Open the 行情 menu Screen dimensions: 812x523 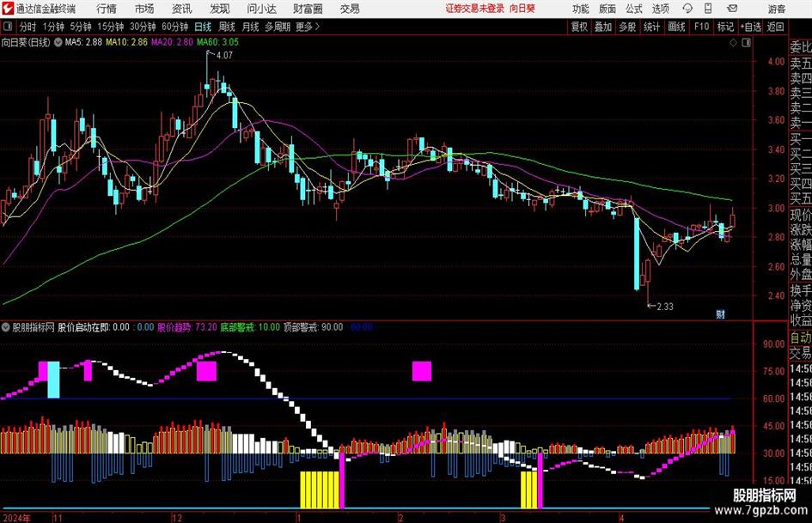[107, 9]
